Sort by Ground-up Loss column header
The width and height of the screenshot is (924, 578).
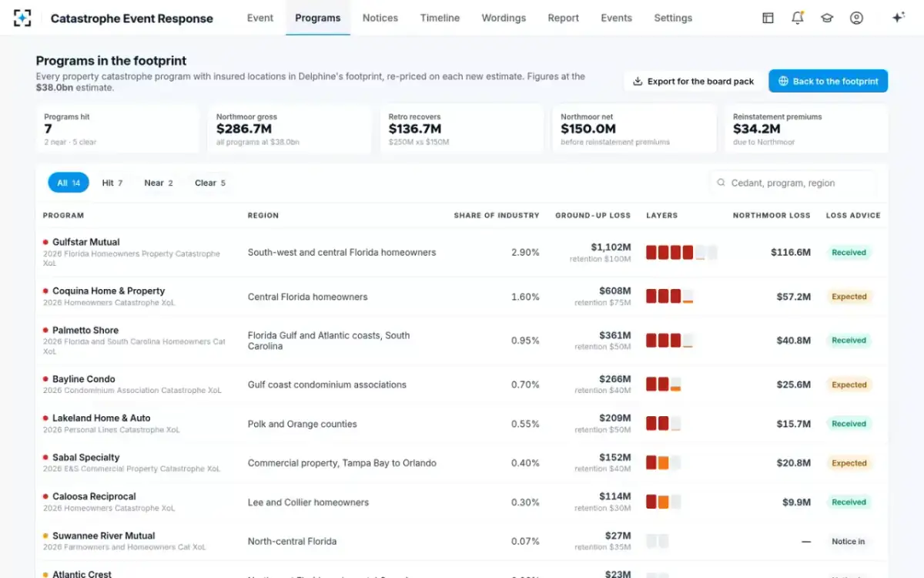[x=593, y=216]
